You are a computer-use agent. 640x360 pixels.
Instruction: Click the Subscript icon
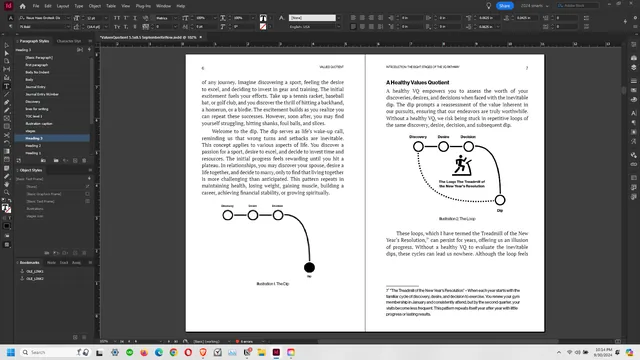click(126, 27)
